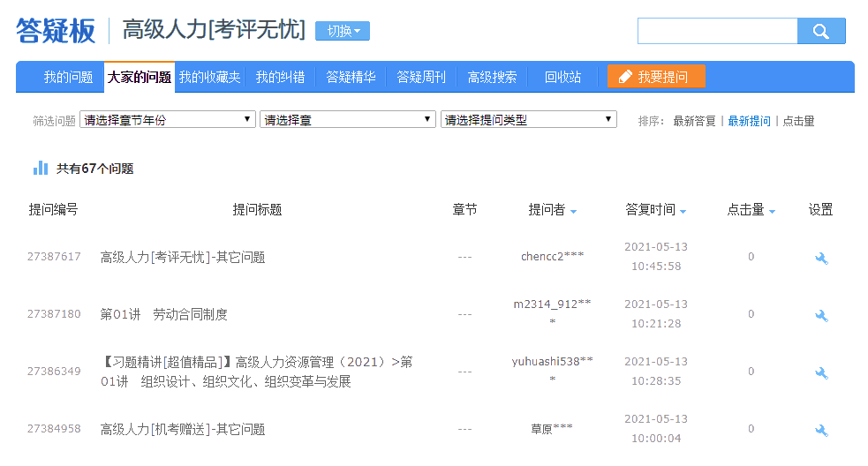The height and width of the screenshot is (466, 868).
Task: Open the 切换 course switch dropdown
Action: 343,31
